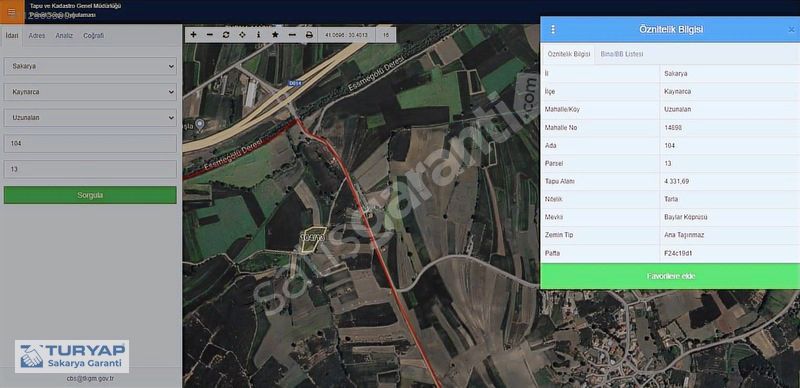The height and width of the screenshot is (388, 800).
Task: Expand the Sakarya province dropdown
Action: pos(90,66)
